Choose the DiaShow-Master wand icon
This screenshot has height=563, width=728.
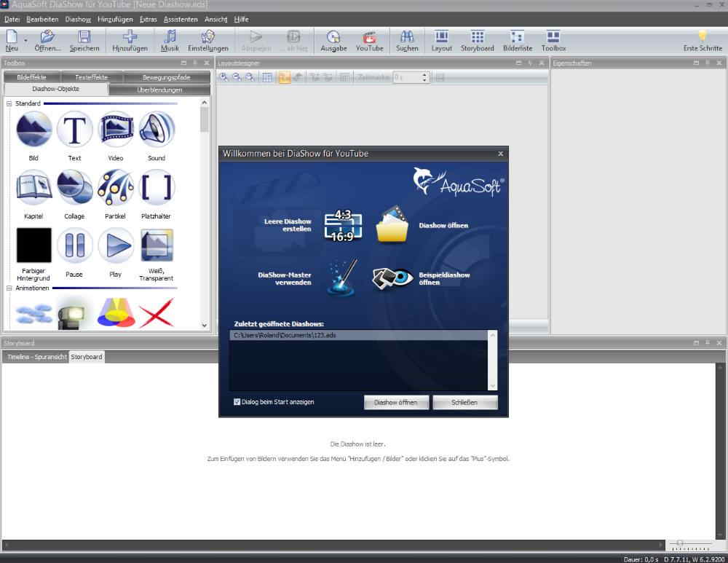[341, 278]
